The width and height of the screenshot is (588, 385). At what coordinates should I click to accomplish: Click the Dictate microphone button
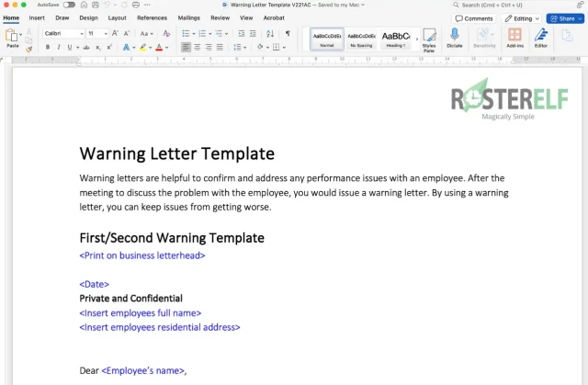pos(455,38)
